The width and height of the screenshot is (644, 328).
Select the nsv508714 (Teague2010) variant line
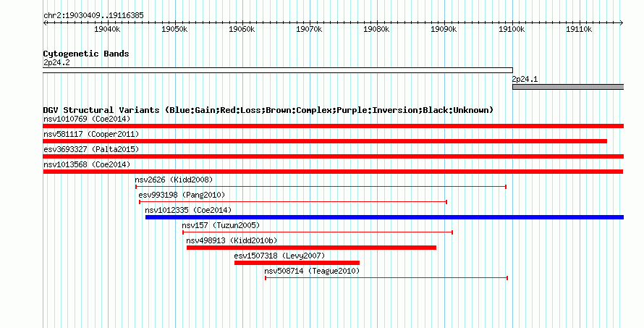(x=386, y=278)
